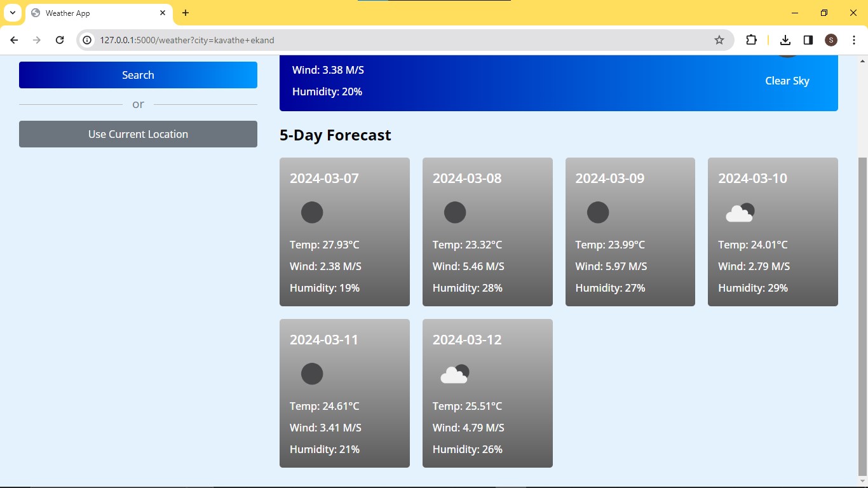Click the text Wind: 2.79 M/S

[x=754, y=266]
